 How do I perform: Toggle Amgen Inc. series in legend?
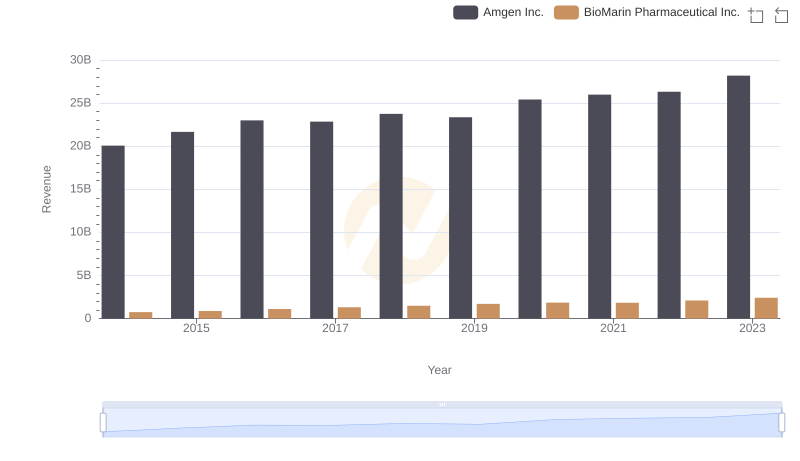click(498, 12)
